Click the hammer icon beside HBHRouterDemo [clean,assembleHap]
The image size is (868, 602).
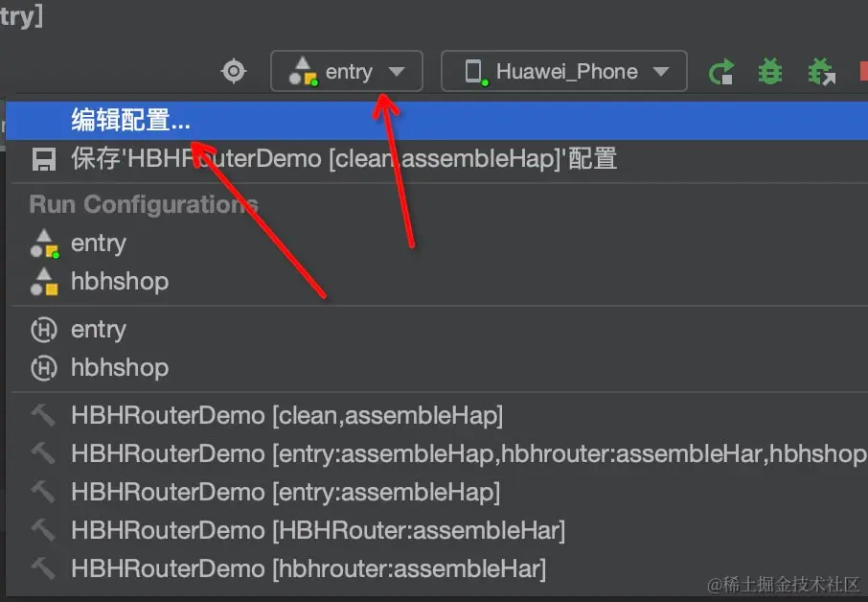[x=43, y=415]
